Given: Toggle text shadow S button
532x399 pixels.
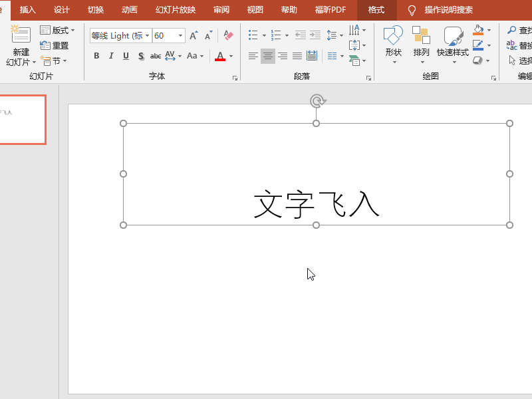Looking at the screenshot, I should click(141, 56).
